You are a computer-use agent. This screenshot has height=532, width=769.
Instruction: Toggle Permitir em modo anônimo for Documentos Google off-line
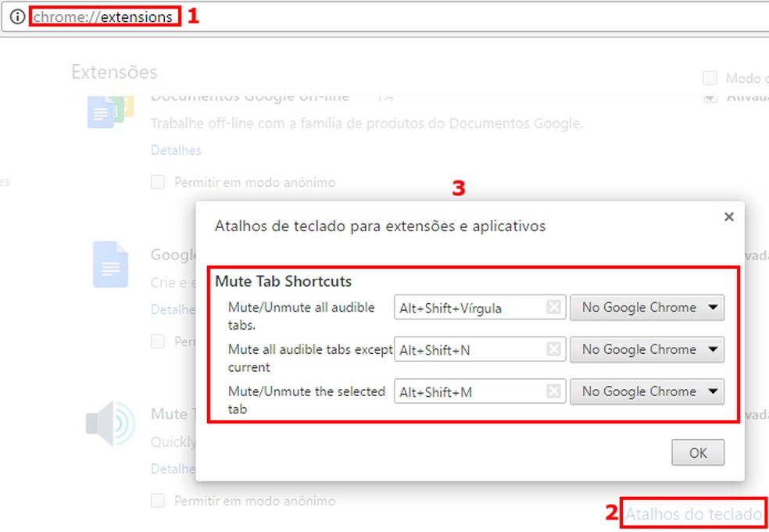pyautogui.click(x=157, y=181)
